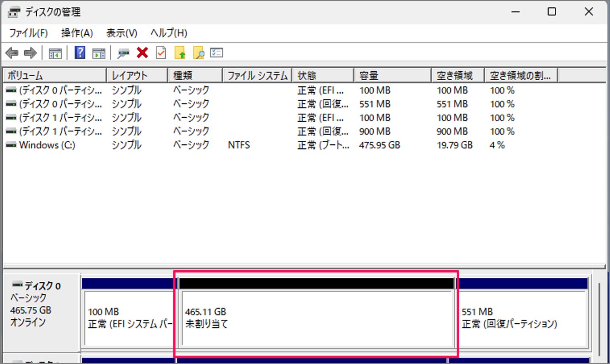Image resolution: width=610 pixels, height=364 pixels.
Task: Open the 表示(V) menu
Action: [121, 33]
